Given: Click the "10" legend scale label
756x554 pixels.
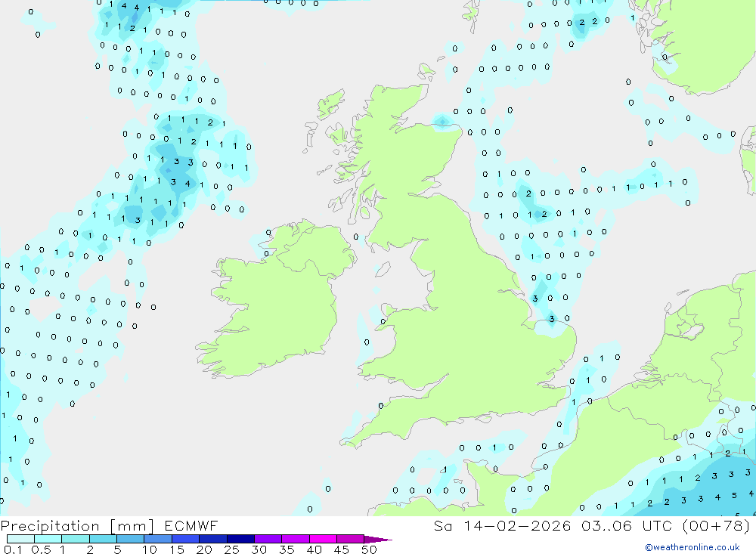Looking at the screenshot, I should pos(150,549).
